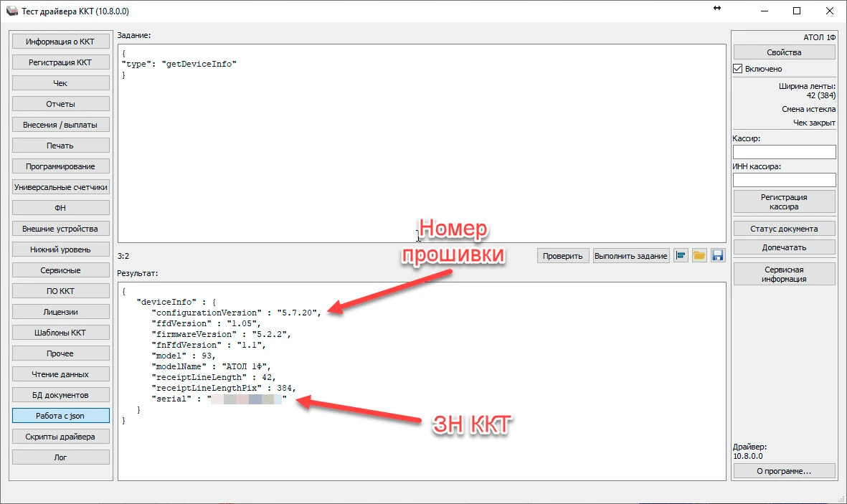Viewport: 847px width, 504px height.
Task: Switch to Информация о ККТ section
Action: 61,42
